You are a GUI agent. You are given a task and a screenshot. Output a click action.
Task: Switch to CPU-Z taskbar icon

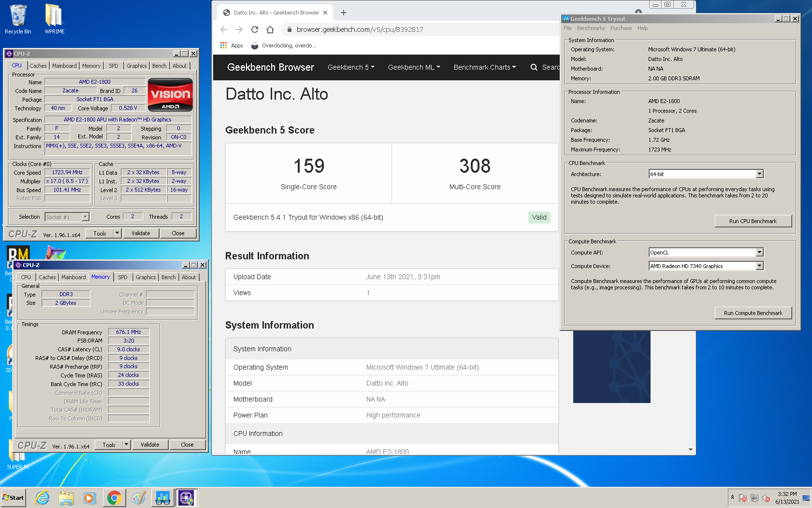[186, 498]
